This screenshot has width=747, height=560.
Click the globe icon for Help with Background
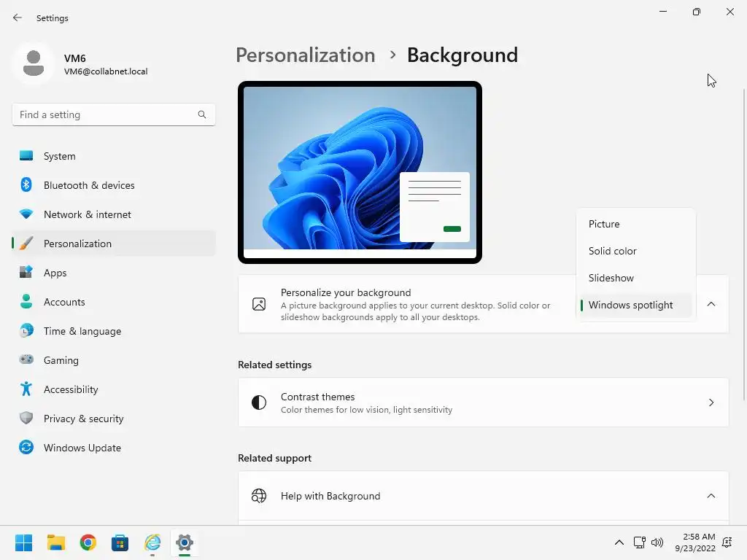pos(259,496)
